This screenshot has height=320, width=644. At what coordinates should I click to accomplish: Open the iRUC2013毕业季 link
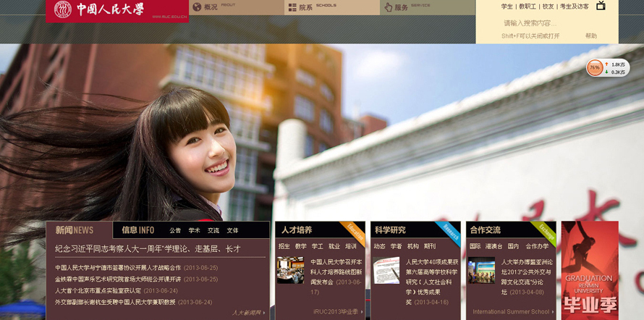pos(337,312)
